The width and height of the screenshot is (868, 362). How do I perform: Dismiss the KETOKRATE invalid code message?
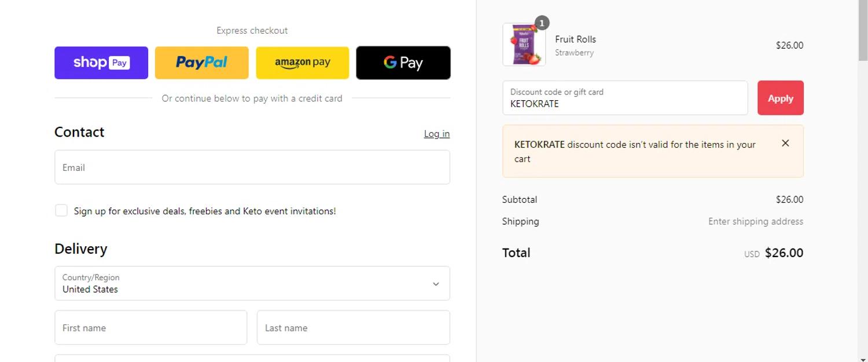click(785, 143)
